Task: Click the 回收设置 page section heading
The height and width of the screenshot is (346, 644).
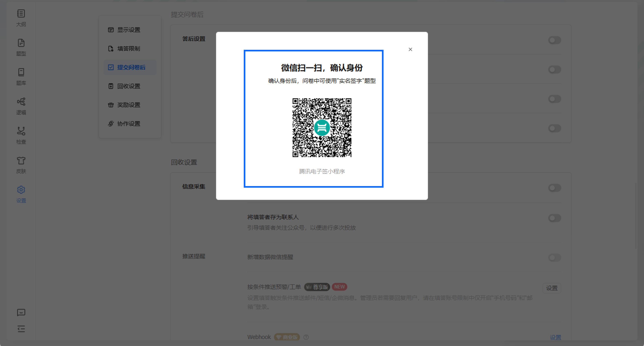Action: pos(184,162)
